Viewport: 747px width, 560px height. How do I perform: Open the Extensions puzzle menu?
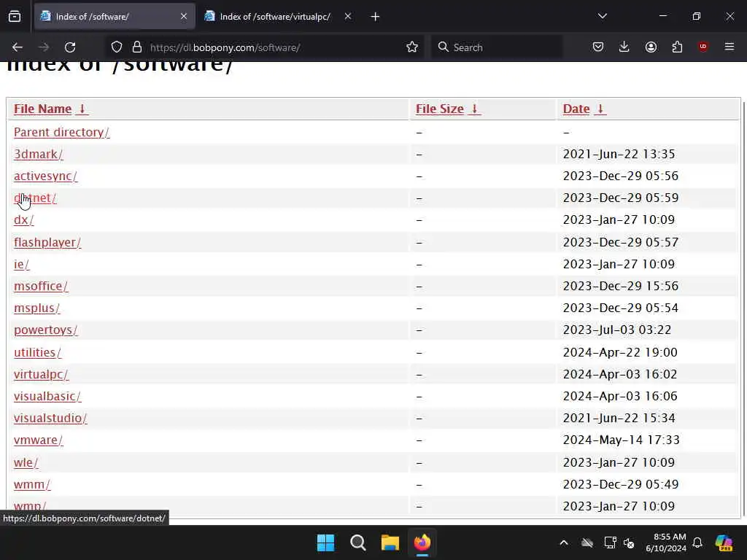click(677, 47)
